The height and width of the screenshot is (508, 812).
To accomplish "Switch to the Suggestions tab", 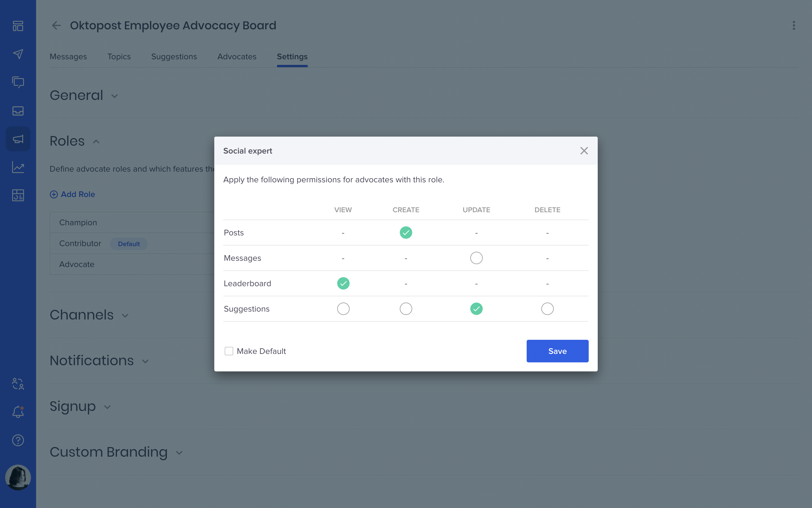I will (x=174, y=56).
